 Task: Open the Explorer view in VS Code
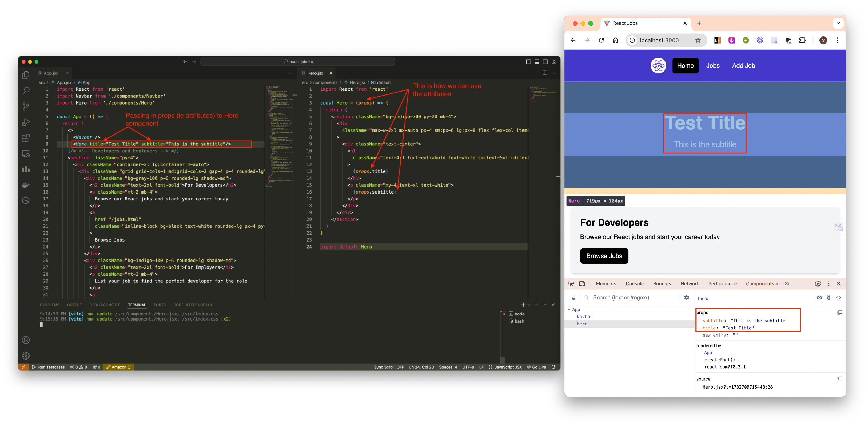tap(26, 75)
